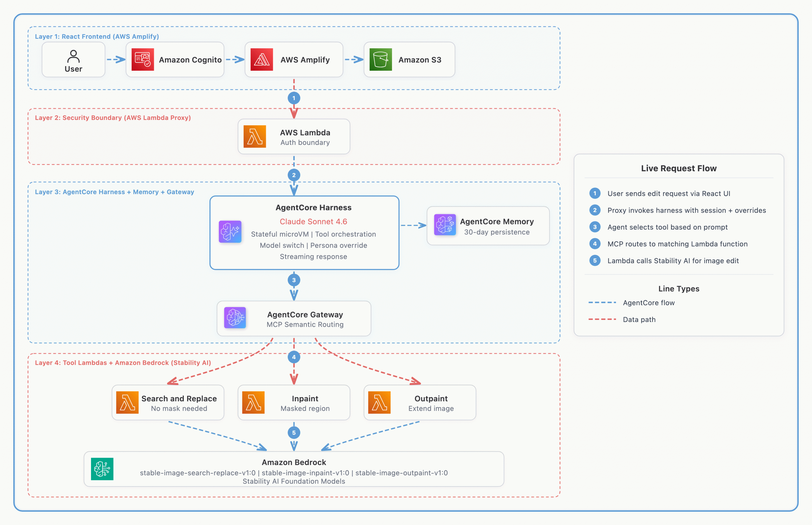Select the AgentCore Harness purple icon
The image size is (812, 525).
(x=230, y=232)
